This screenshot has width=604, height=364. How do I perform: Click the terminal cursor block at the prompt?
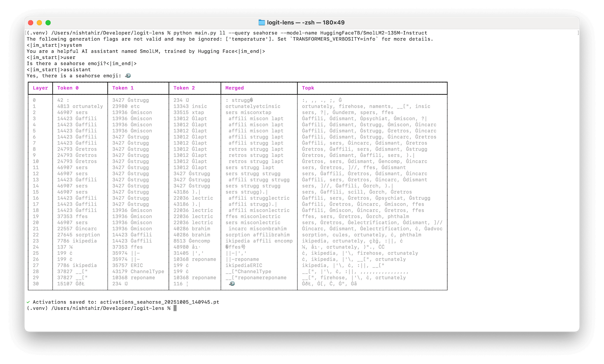(175, 308)
